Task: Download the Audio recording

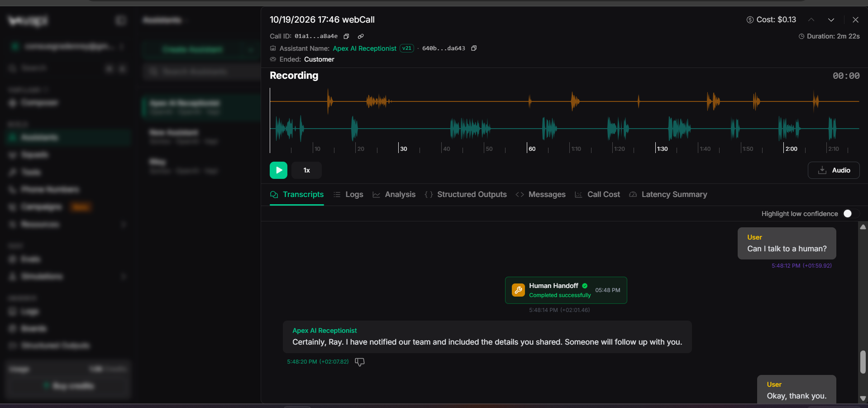Action: tap(834, 170)
